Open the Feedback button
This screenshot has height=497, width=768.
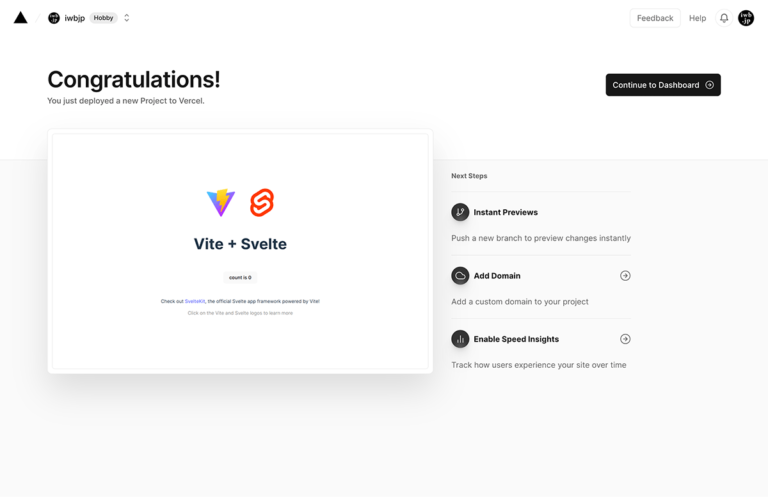655,18
